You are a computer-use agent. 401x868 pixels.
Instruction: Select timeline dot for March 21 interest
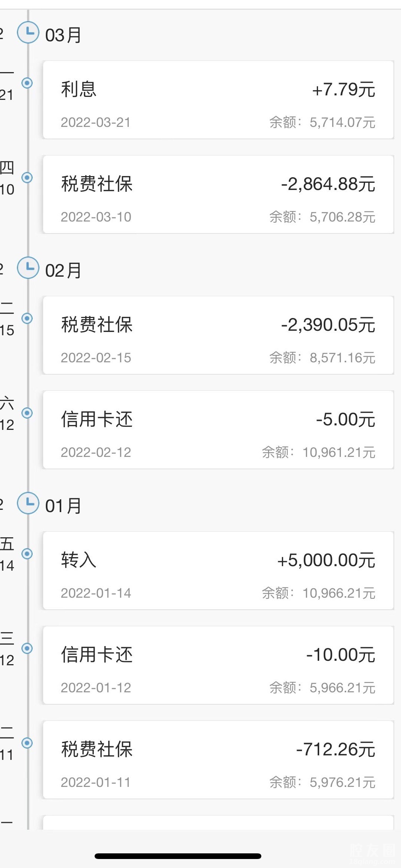click(27, 83)
